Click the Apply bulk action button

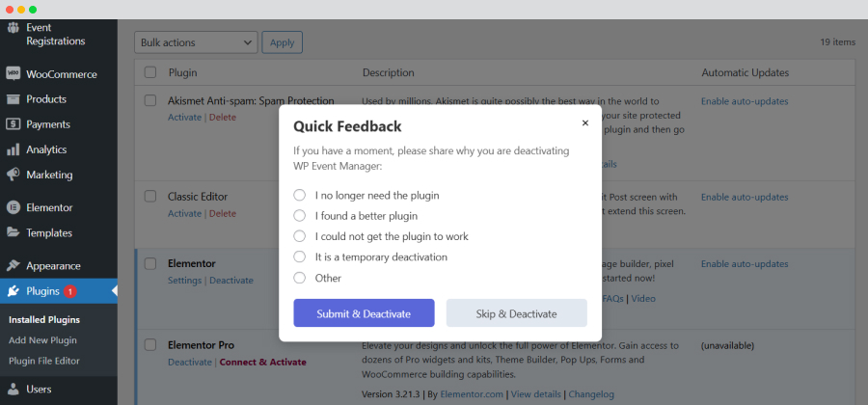point(283,42)
